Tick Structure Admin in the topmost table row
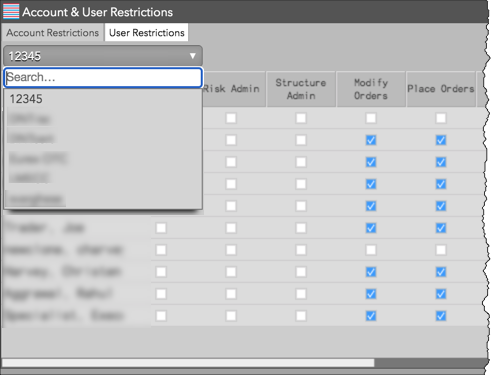Image resolution: width=491 pixels, height=375 pixels. point(301,118)
